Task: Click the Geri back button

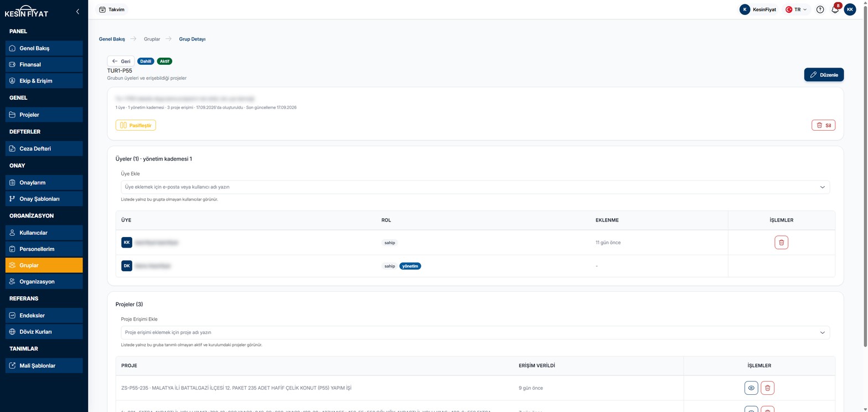Action: pos(121,61)
